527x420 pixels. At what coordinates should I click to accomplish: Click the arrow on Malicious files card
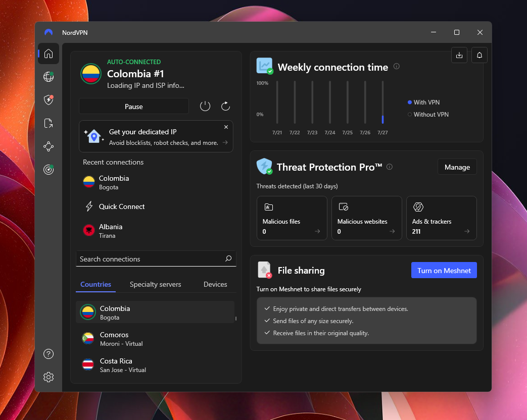point(317,231)
